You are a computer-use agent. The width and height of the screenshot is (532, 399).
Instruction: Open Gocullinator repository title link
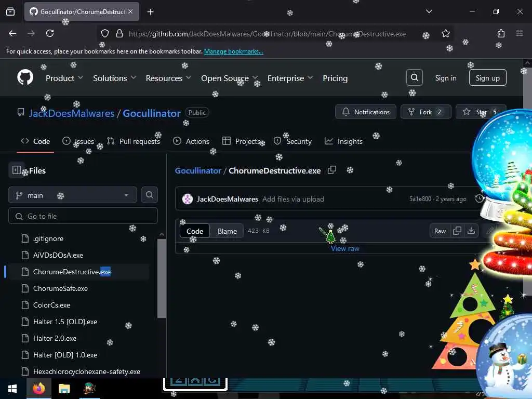[x=152, y=113]
